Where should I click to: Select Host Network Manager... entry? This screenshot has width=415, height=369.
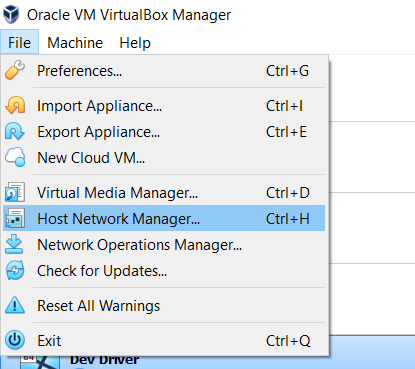coord(164,218)
